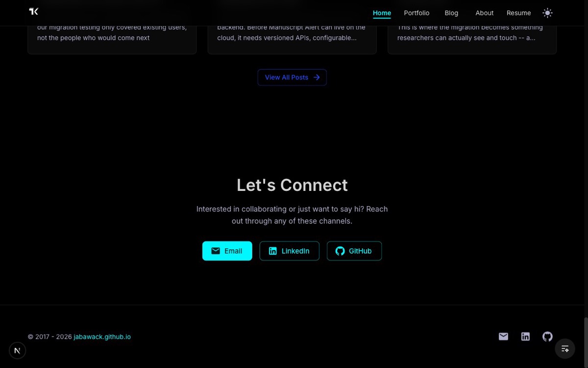
Task: Open the floating list panel icon button
Action: coord(565,348)
